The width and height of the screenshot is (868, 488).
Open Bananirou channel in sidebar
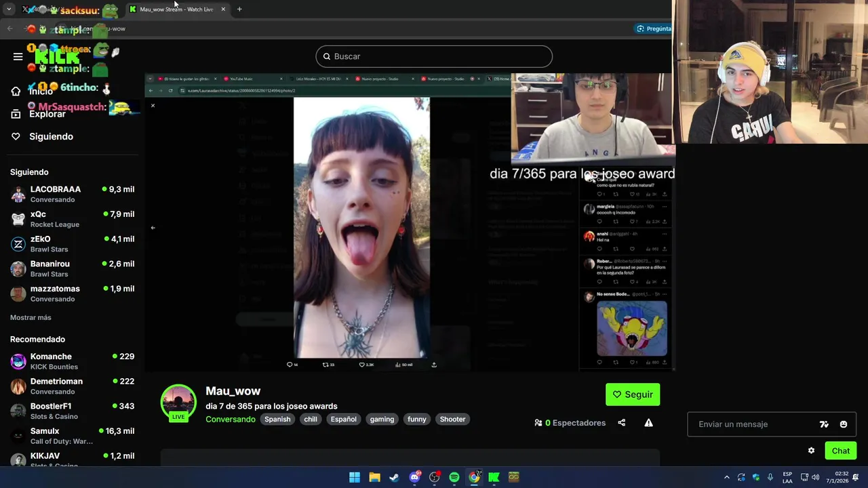pyautogui.click(x=73, y=268)
